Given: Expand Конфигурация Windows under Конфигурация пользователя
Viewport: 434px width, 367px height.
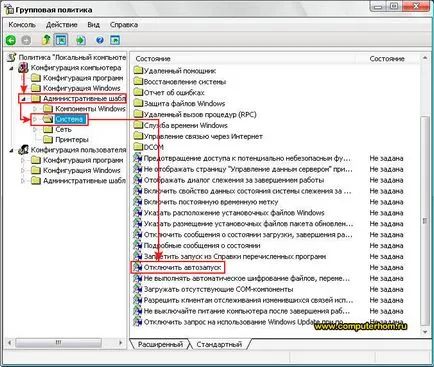Looking at the screenshot, I should click(x=23, y=171).
